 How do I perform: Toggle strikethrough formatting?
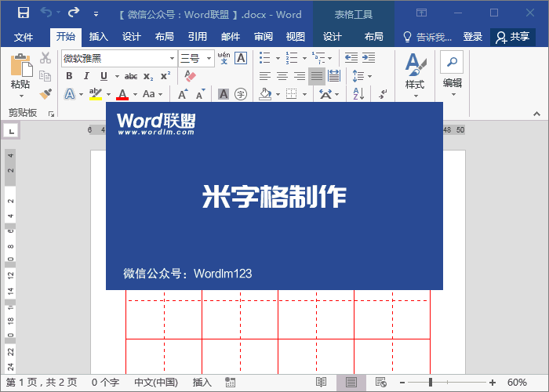coord(131,76)
